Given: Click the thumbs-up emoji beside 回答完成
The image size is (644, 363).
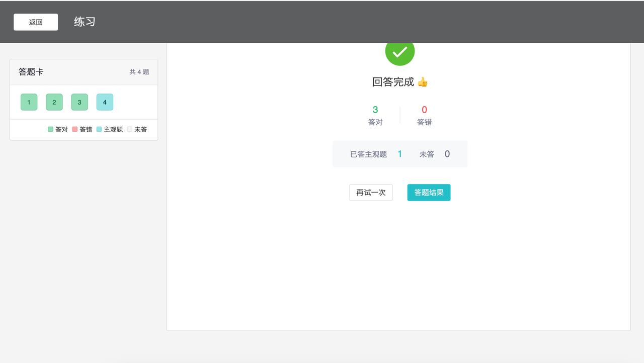Looking at the screenshot, I should pos(423,82).
